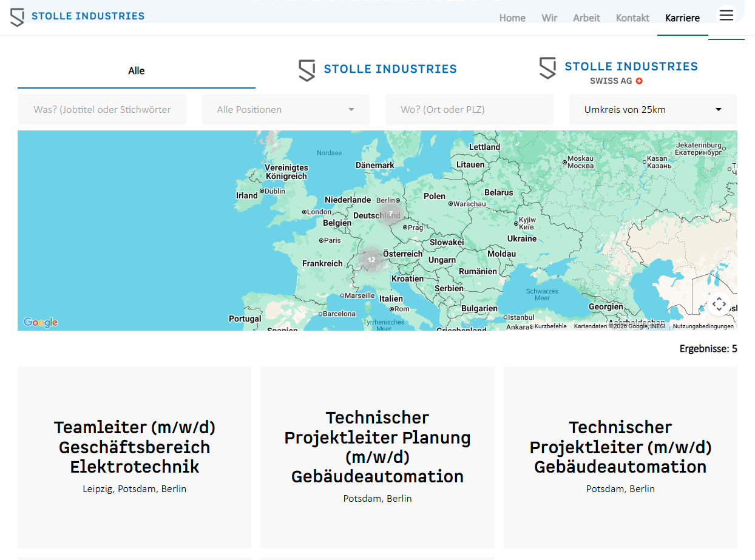The image size is (755, 560).
Task: Open the hamburger menu icon
Action: pos(726,16)
